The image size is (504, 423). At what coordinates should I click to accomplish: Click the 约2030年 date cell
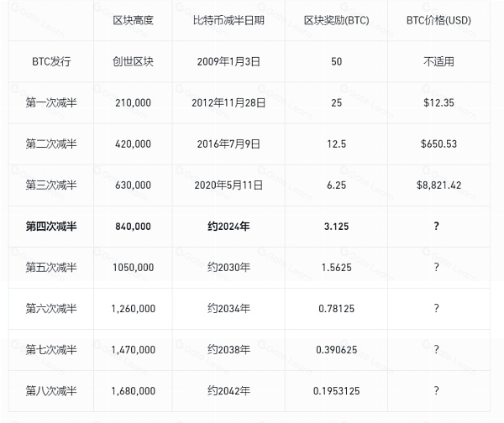click(x=228, y=267)
